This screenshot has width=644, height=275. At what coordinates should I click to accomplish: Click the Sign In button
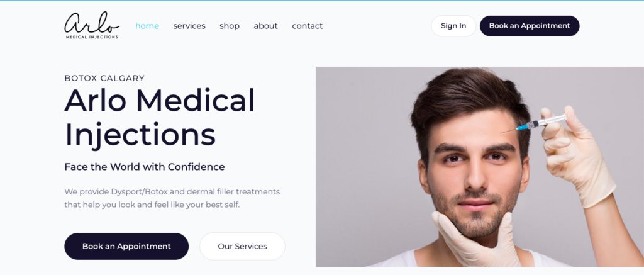click(x=453, y=26)
